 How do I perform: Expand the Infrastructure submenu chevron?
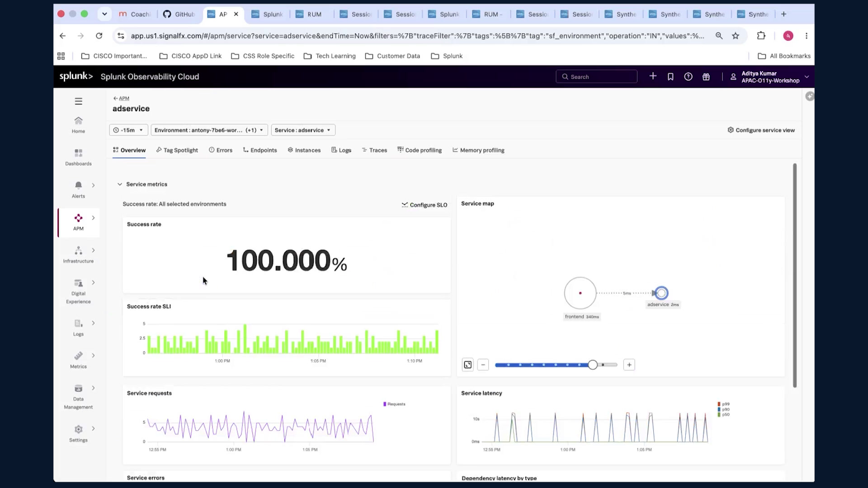(93, 250)
